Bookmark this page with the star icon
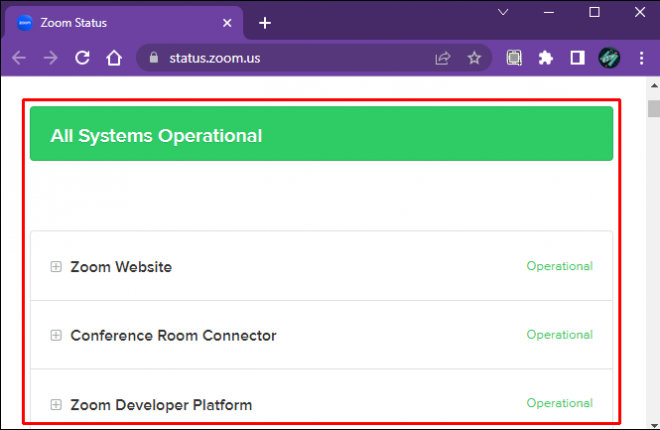This screenshot has width=660, height=430. pos(474,58)
